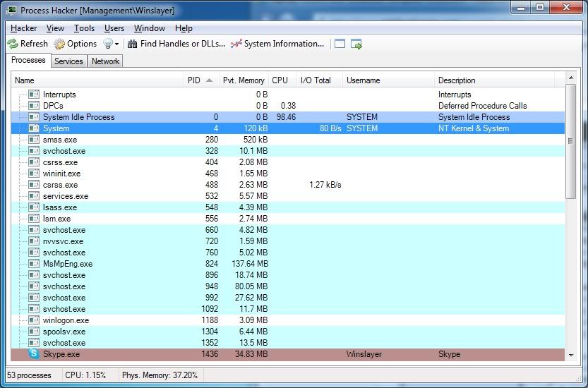
Task: Switch to the Services tab
Action: 68,61
